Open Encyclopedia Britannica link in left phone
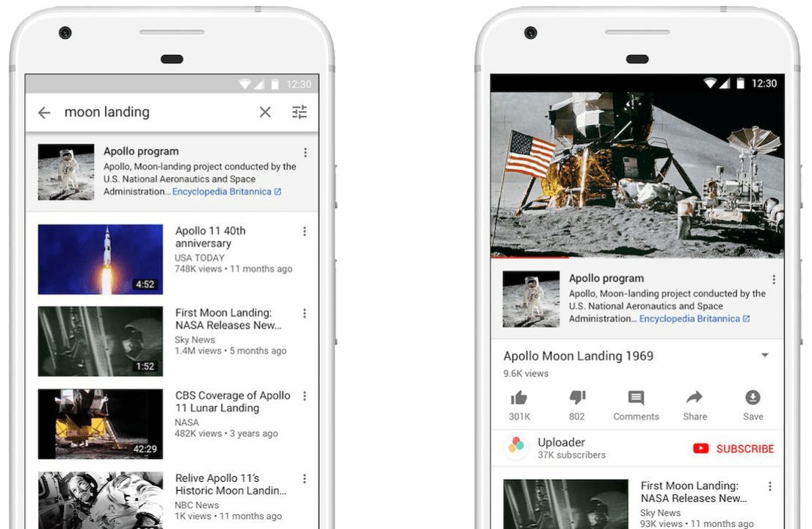The image size is (812, 529). [226, 192]
